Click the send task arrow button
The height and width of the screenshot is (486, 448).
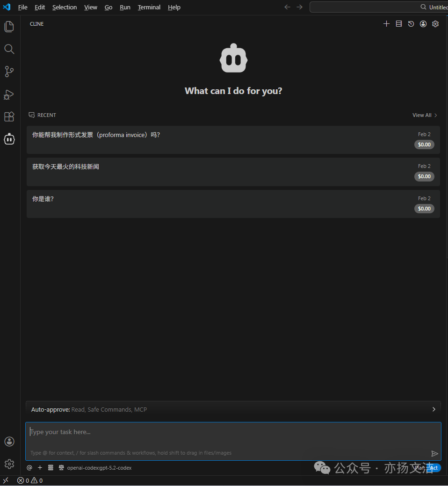434,453
